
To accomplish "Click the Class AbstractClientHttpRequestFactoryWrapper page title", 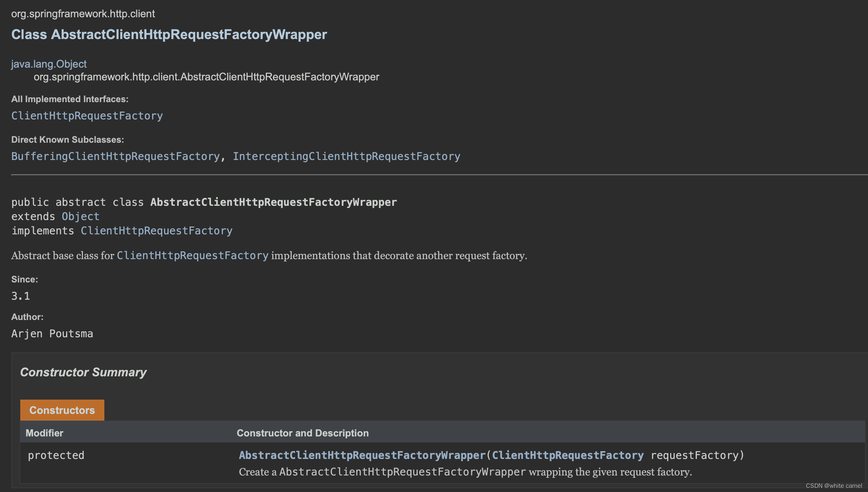I will tap(169, 35).
